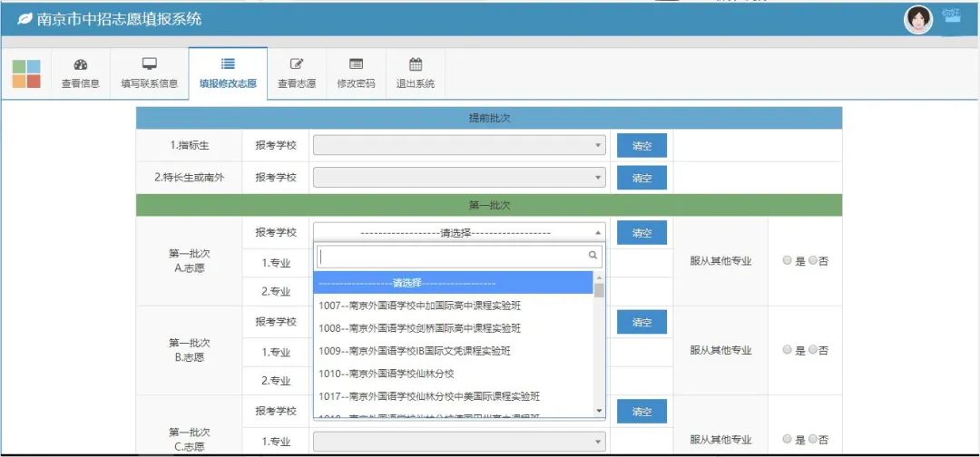Click 清空 for 第一批次 C.志愿
This screenshot has width=980, height=457.
tap(642, 412)
